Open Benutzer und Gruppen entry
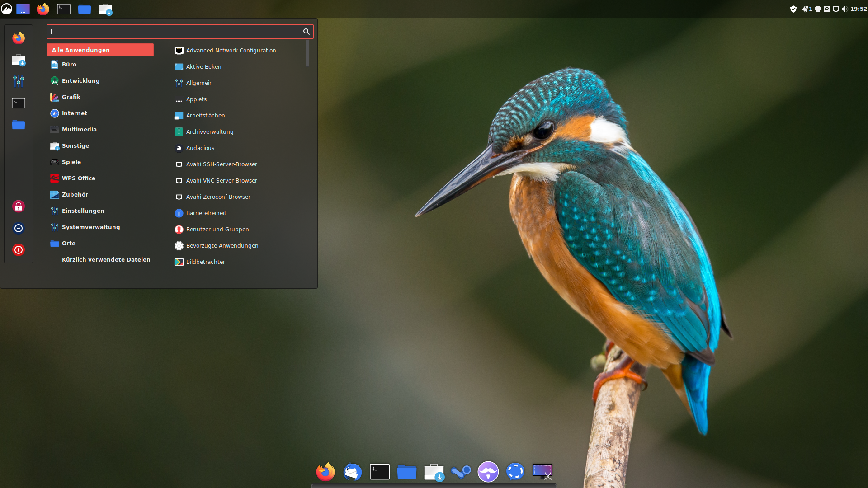The height and width of the screenshot is (488, 868). coord(217,230)
